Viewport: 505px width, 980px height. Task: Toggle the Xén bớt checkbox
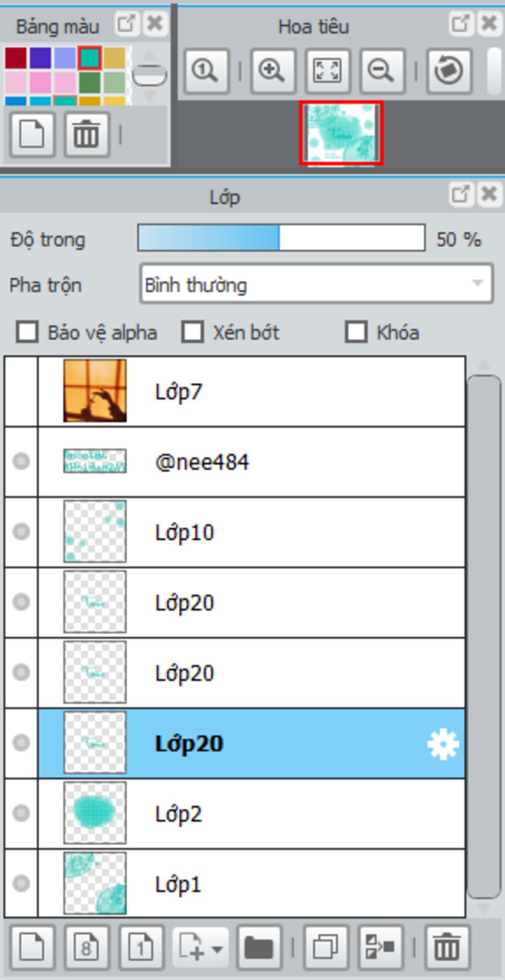pos(192,332)
